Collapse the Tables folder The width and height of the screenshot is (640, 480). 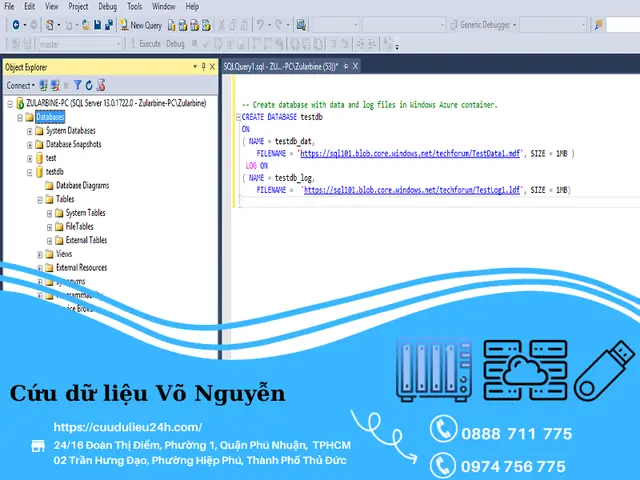(x=40, y=200)
